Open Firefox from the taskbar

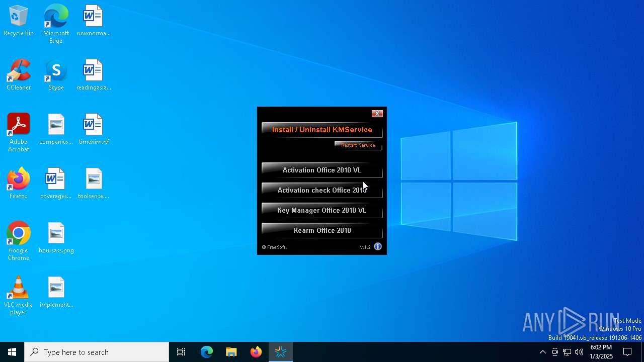256,352
